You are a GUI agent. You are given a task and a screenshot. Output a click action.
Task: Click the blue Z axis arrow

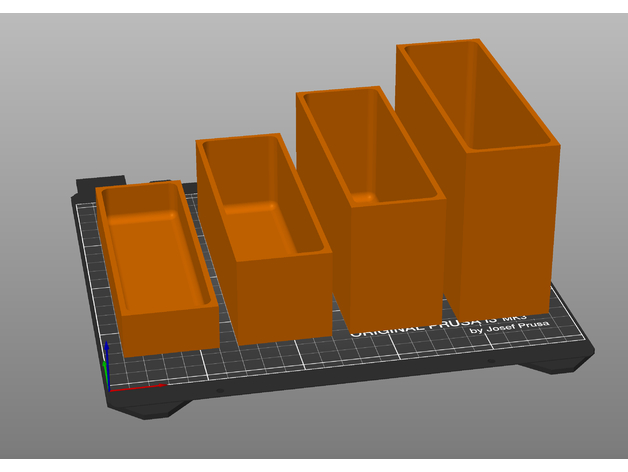tap(107, 352)
